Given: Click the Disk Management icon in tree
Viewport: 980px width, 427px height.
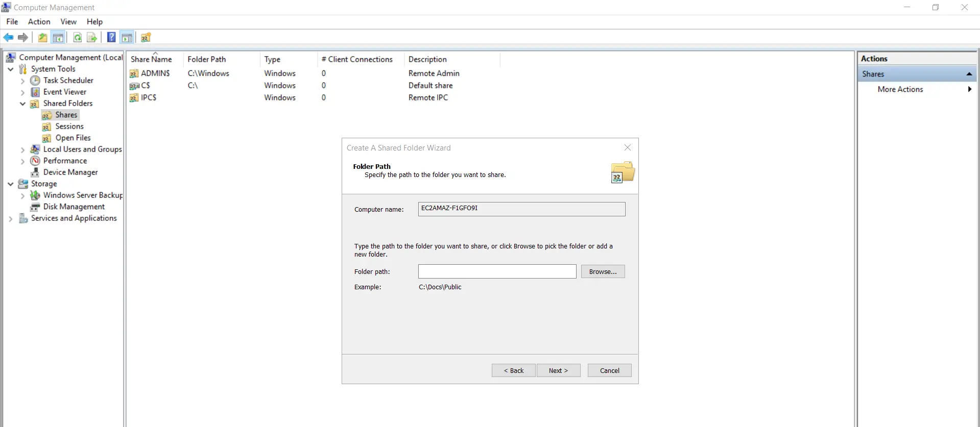Looking at the screenshot, I should point(35,207).
